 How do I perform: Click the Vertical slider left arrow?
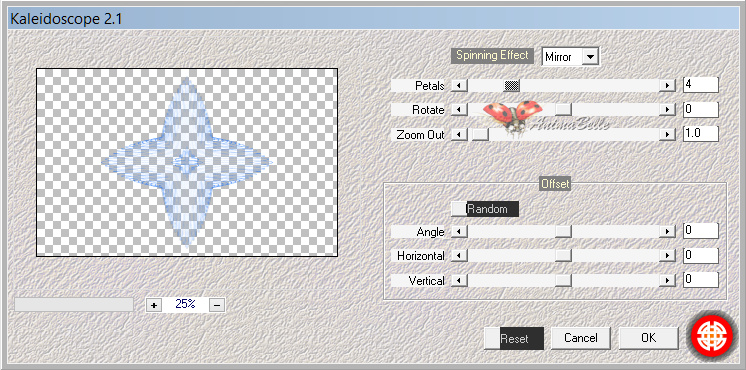[459, 281]
